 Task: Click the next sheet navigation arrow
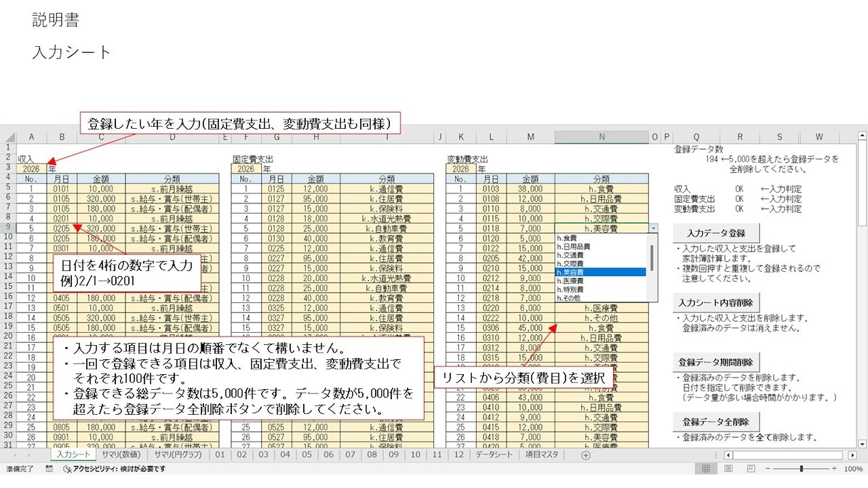(x=31, y=455)
